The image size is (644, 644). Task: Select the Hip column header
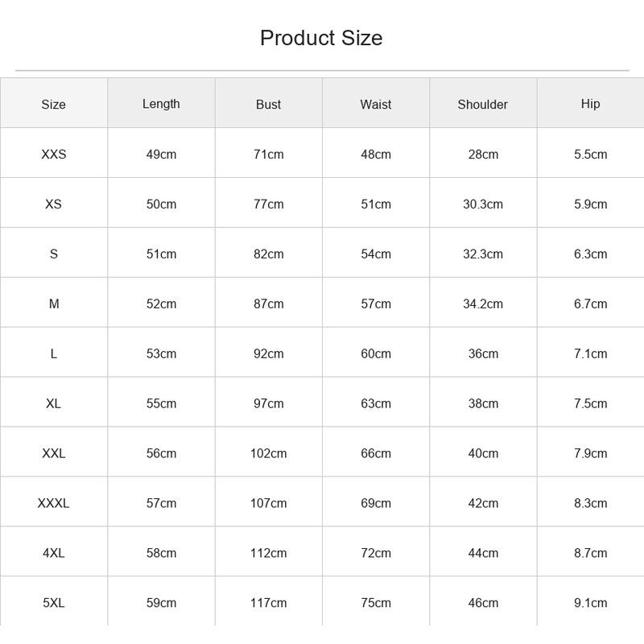pyautogui.click(x=590, y=104)
